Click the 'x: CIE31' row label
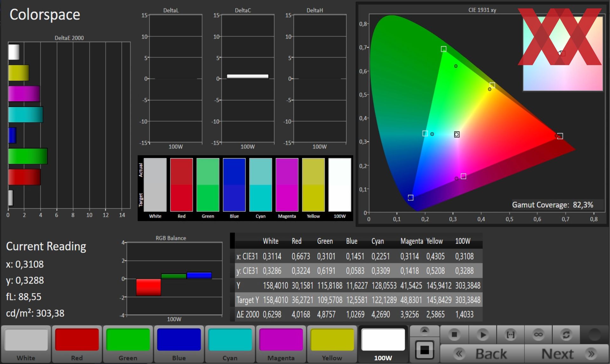The width and height of the screenshot is (610, 364). [247, 256]
